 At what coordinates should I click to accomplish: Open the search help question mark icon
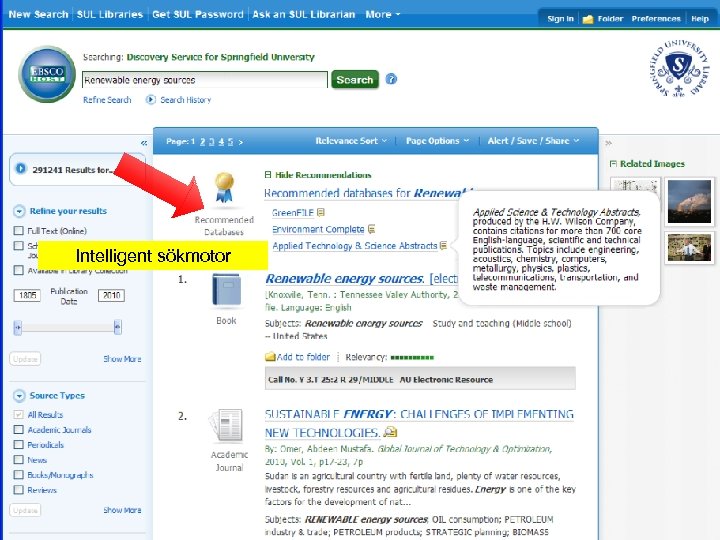click(x=391, y=79)
